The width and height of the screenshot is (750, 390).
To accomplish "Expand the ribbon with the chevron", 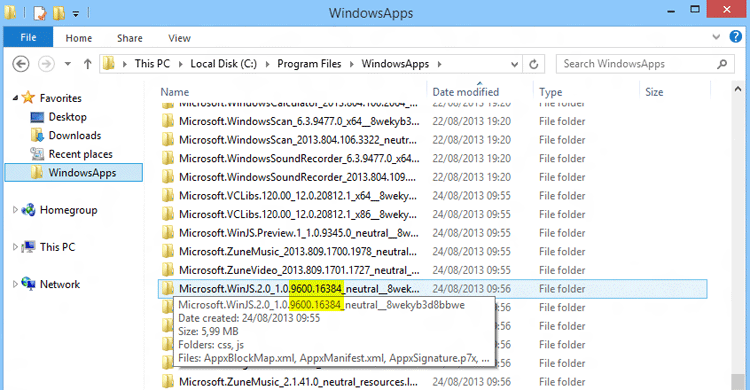I will click(716, 37).
